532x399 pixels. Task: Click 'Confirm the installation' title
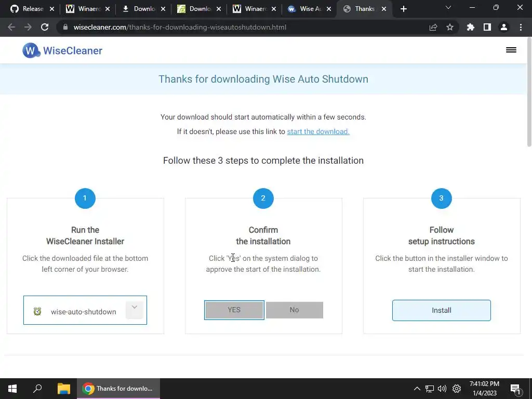click(263, 235)
